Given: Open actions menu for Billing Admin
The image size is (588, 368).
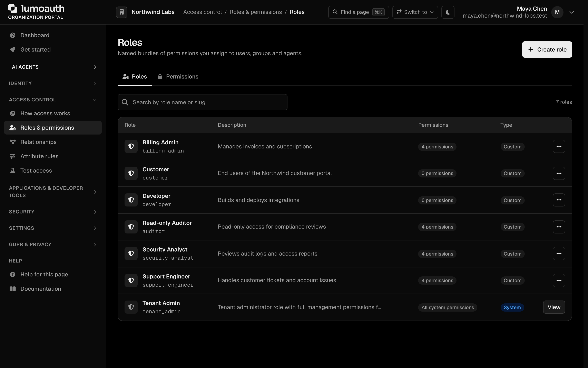Looking at the screenshot, I should pos(559,146).
